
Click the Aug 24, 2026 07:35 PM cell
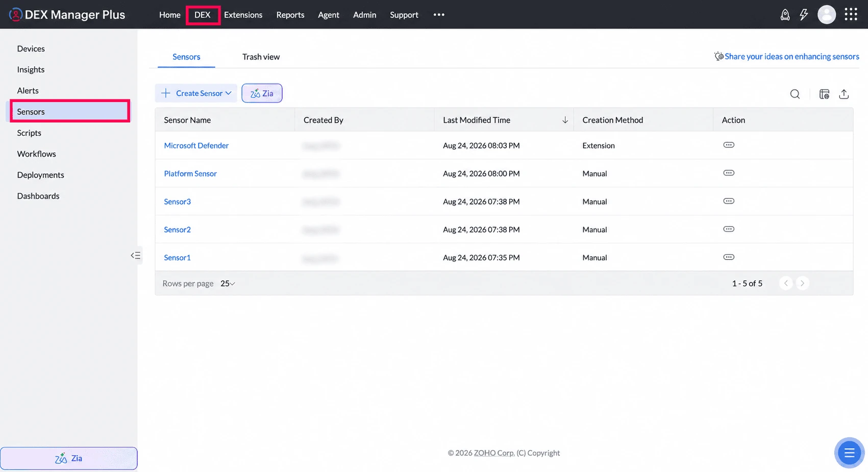[x=481, y=258]
